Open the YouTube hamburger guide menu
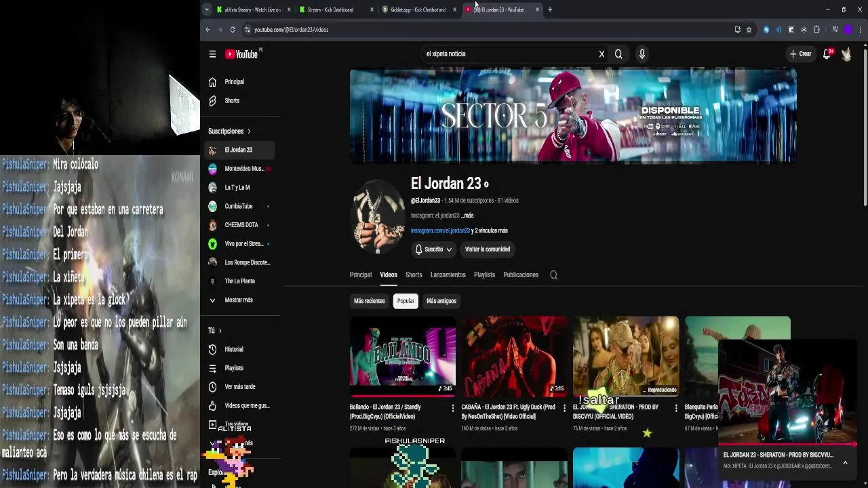Screen dimensions: 868x488 (212, 54)
